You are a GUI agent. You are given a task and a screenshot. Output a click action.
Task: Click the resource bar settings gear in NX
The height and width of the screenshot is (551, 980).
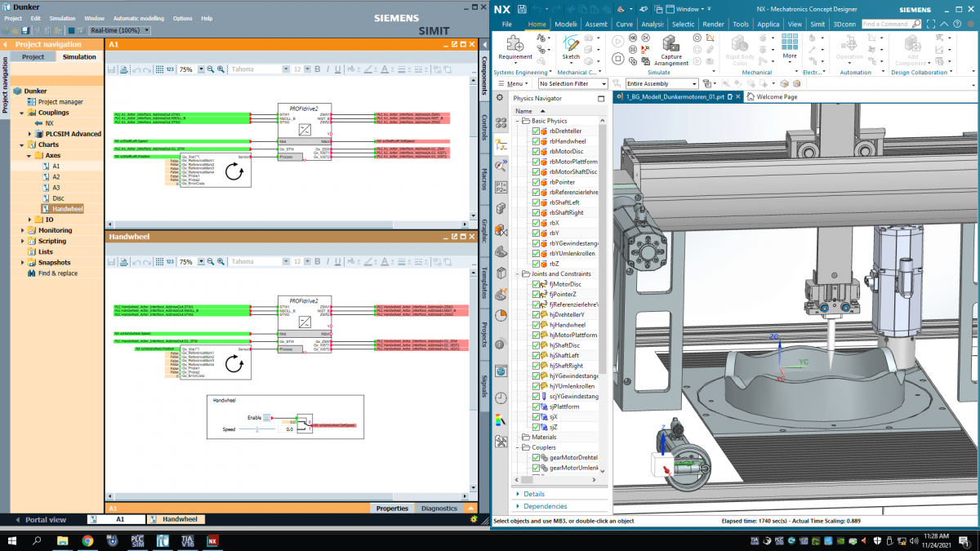501,98
